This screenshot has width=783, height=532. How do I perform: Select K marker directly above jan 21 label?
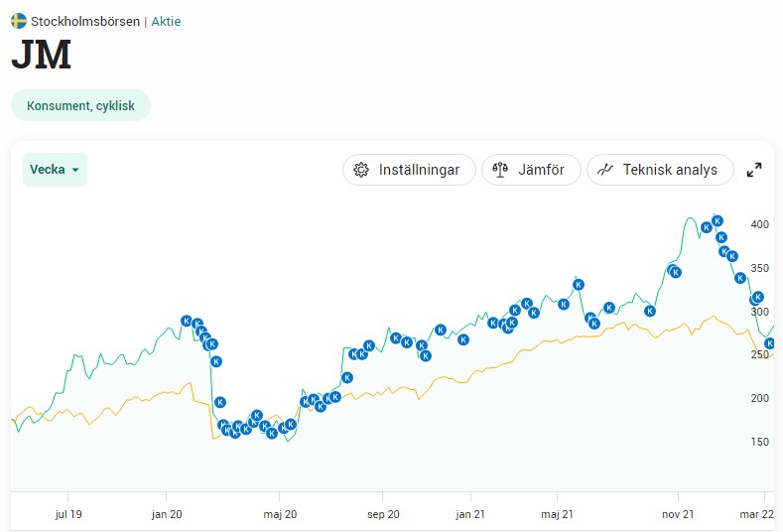point(463,339)
